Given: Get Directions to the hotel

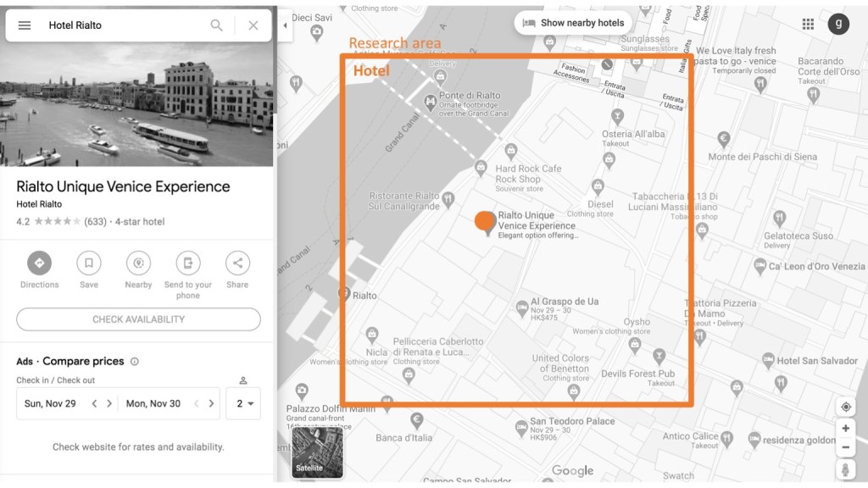Looking at the screenshot, I should coord(39,263).
